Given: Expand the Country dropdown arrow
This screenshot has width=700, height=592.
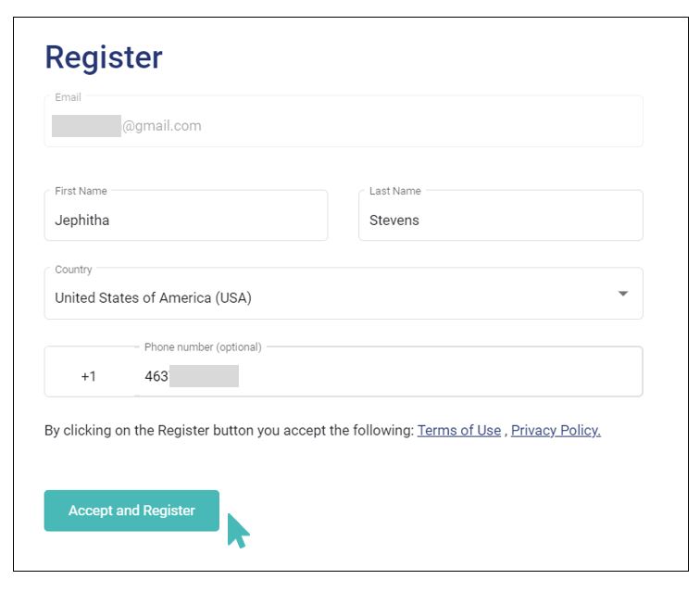Looking at the screenshot, I should (623, 294).
